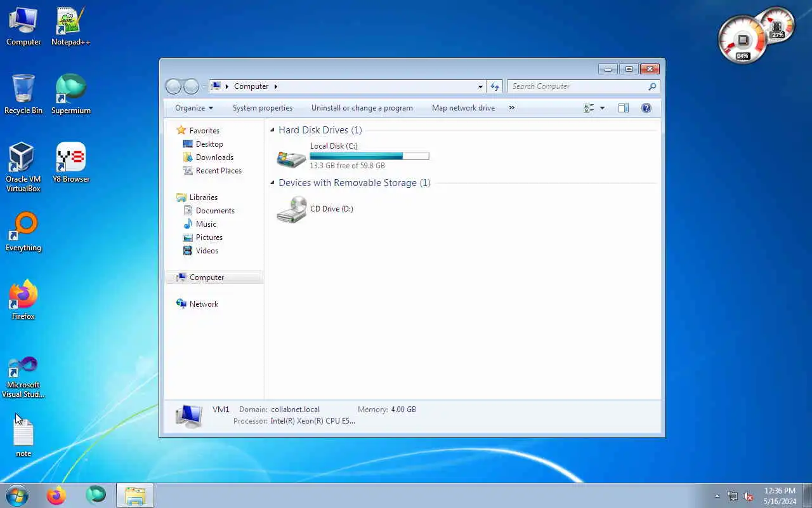Click the CPU meter gadget
The height and width of the screenshot is (508, 812).
pos(743,40)
